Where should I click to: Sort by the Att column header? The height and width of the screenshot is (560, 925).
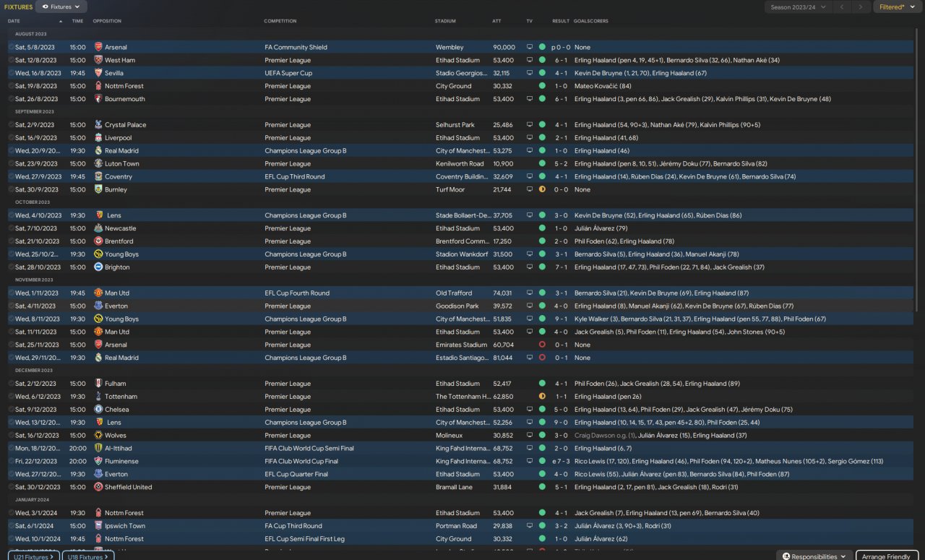(496, 21)
